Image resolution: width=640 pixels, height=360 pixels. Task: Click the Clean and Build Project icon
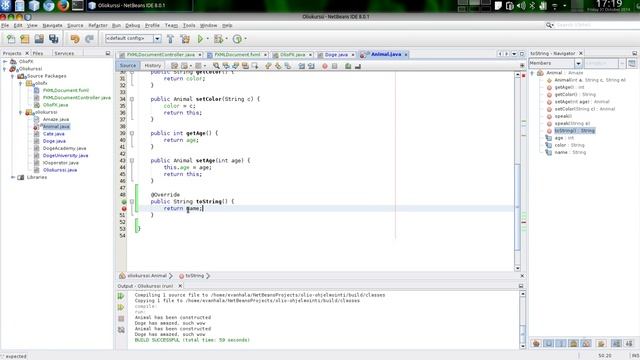point(185,39)
